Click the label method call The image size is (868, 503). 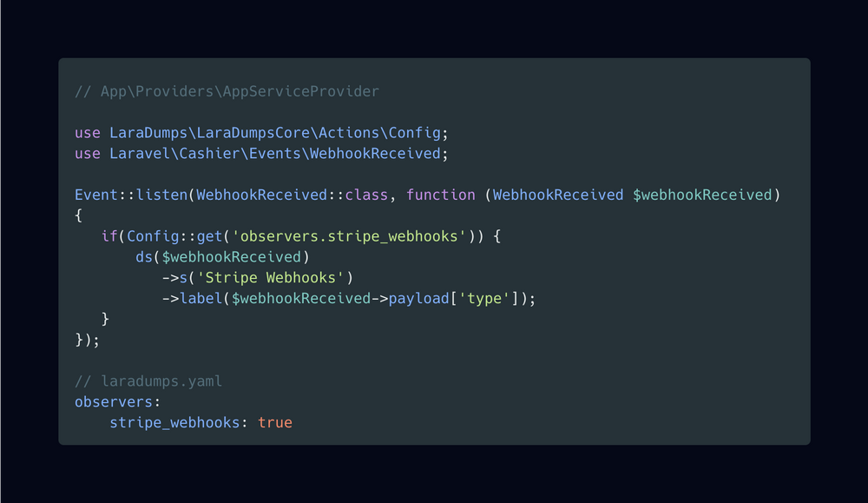[x=201, y=299]
